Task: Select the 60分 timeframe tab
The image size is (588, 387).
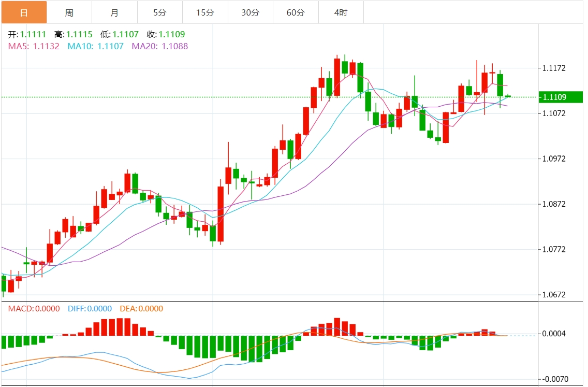Action: tap(296, 12)
